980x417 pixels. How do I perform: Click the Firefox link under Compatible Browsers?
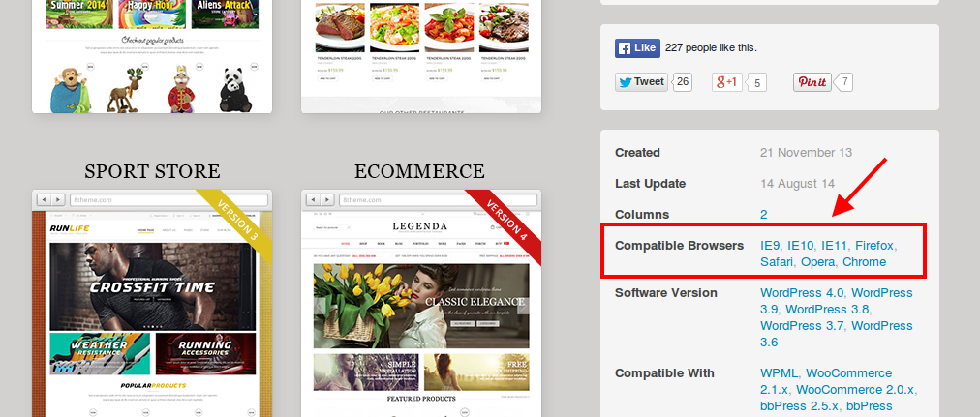(x=874, y=246)
